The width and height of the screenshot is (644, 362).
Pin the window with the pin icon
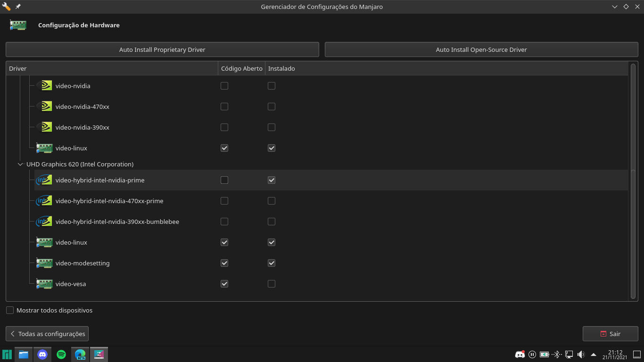point(18,7)
